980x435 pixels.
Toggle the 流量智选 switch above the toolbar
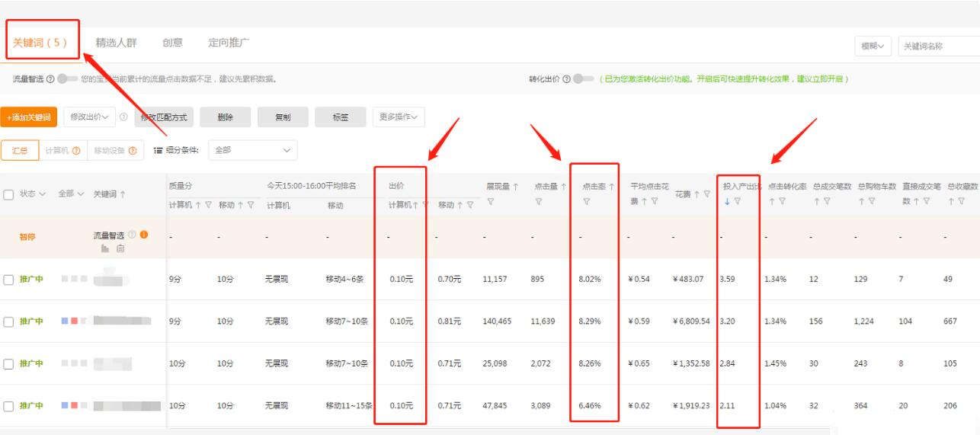tap(69, 79)
